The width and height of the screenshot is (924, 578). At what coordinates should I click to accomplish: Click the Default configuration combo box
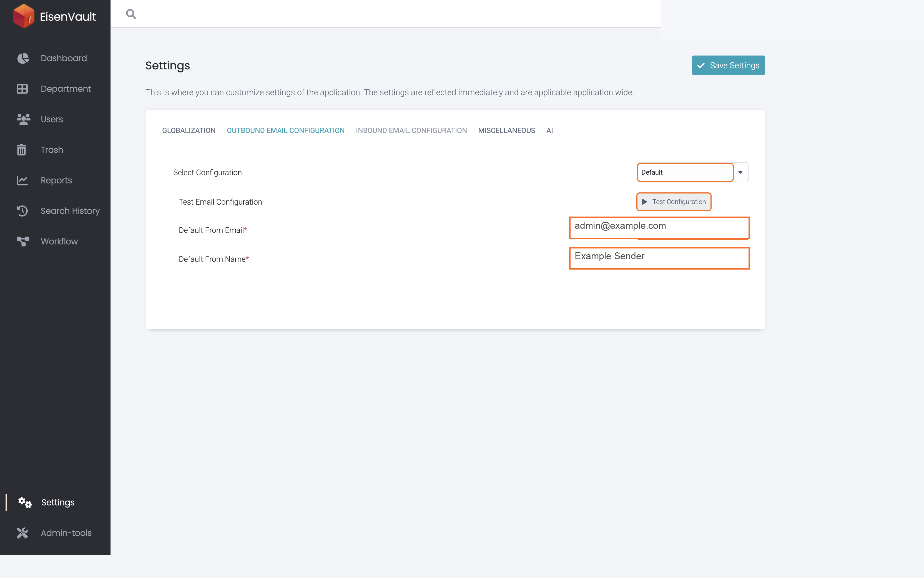(x=685, y=172)
